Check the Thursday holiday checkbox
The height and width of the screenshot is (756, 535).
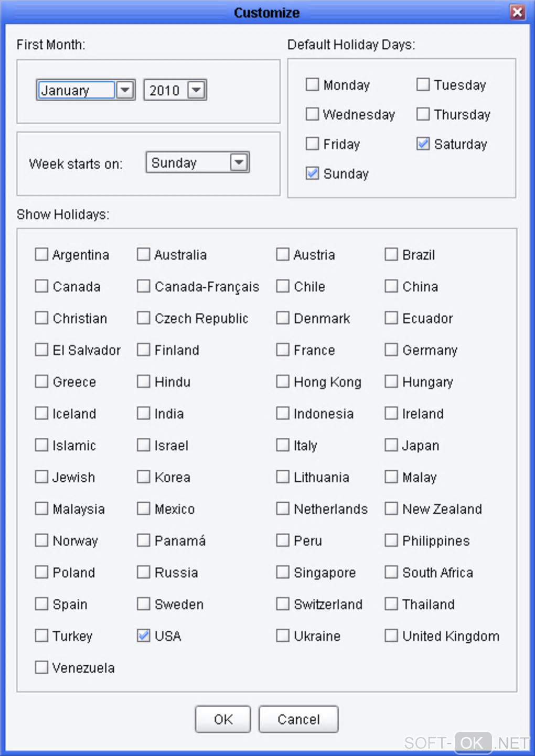coord(423,114)
